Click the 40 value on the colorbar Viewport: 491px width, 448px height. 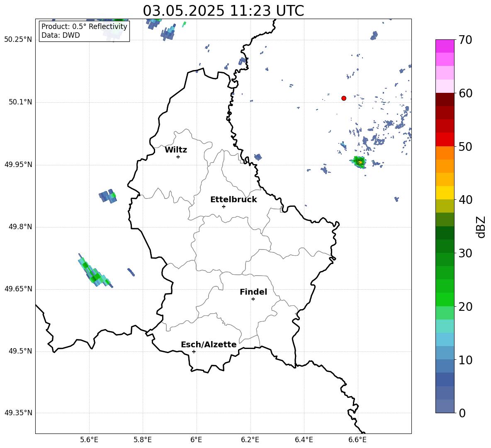[465, 200]
